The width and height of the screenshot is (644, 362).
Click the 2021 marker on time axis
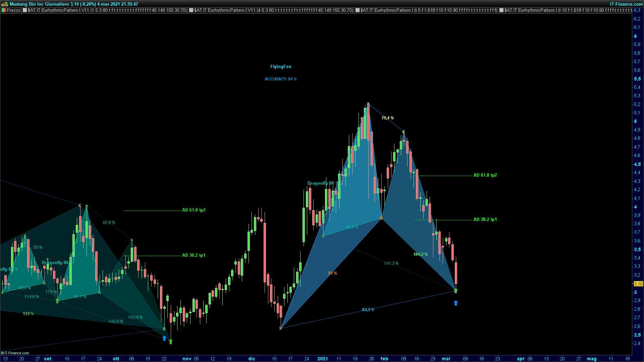pyautogui.click(x=322, y=359)
